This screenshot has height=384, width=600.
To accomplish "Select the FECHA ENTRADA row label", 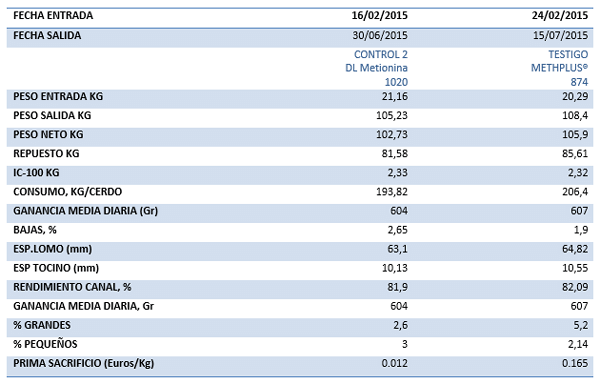I will click(53, 16).
